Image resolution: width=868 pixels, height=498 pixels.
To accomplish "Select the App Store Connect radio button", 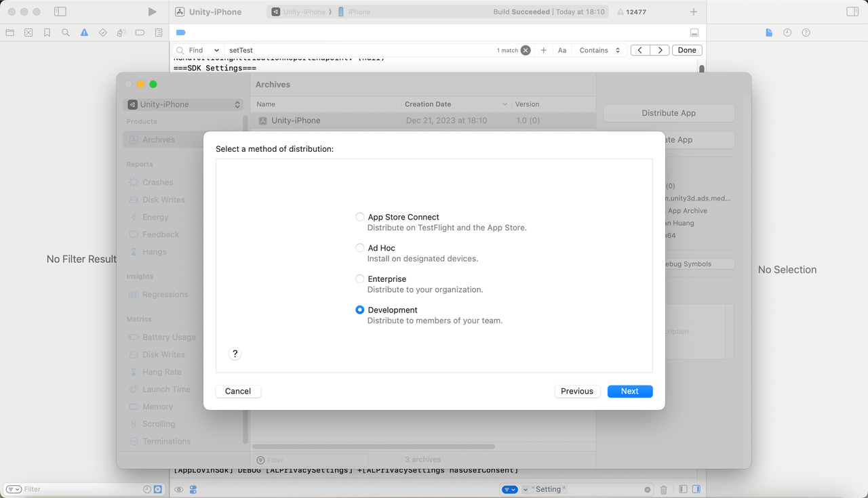I will (359, 217).
